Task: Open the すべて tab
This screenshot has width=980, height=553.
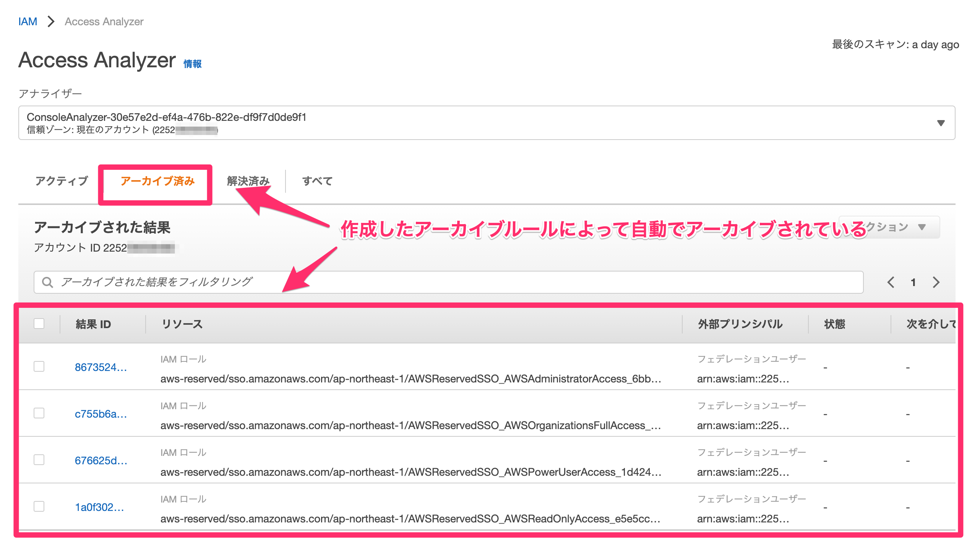Action: coord(317,181)
